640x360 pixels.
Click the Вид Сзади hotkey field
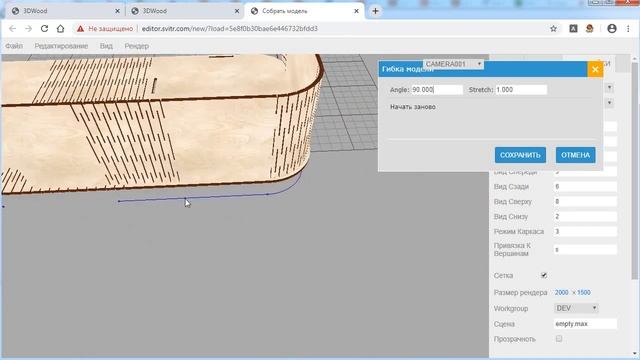tap(585, 187)
